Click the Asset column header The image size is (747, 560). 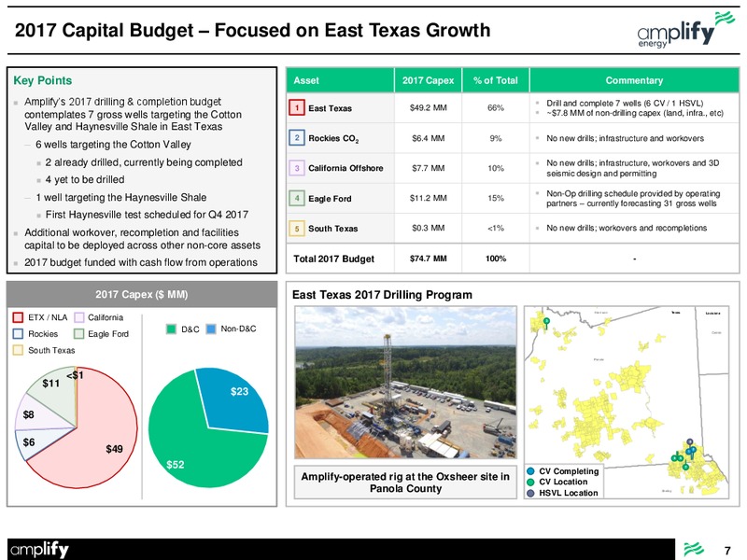340,80
